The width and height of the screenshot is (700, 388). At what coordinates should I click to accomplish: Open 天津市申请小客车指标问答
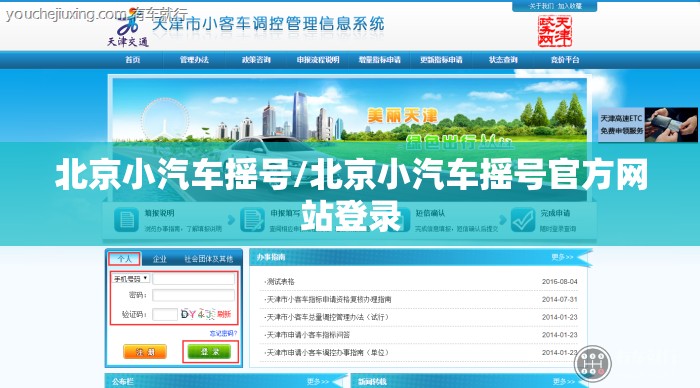(x=308, y=335)
